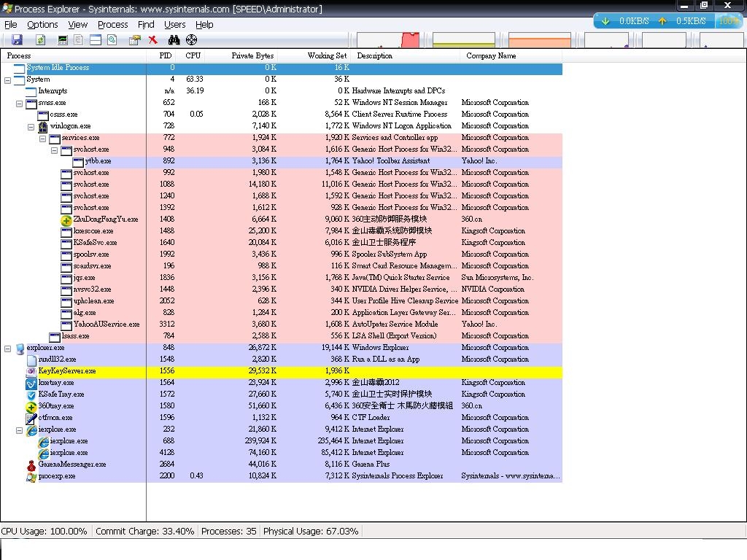Click the Find binoculars toolbar icon
The width and height of the screenshot is (747, 560).
tap(174, 40)
